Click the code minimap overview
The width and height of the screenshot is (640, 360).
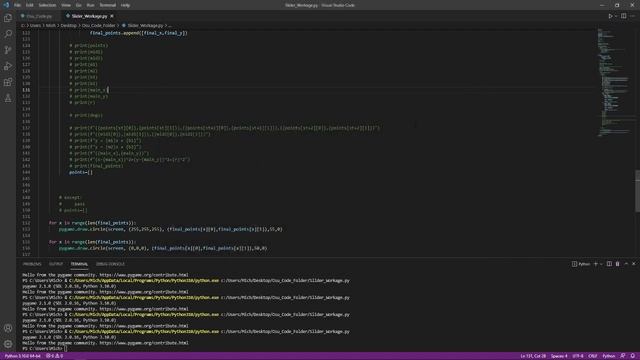tap(614, 82)
